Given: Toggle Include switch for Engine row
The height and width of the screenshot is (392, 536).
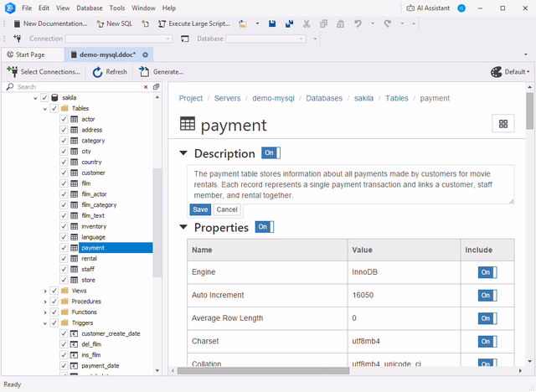Looking at the screenshot, I should (x=487, y=272).
